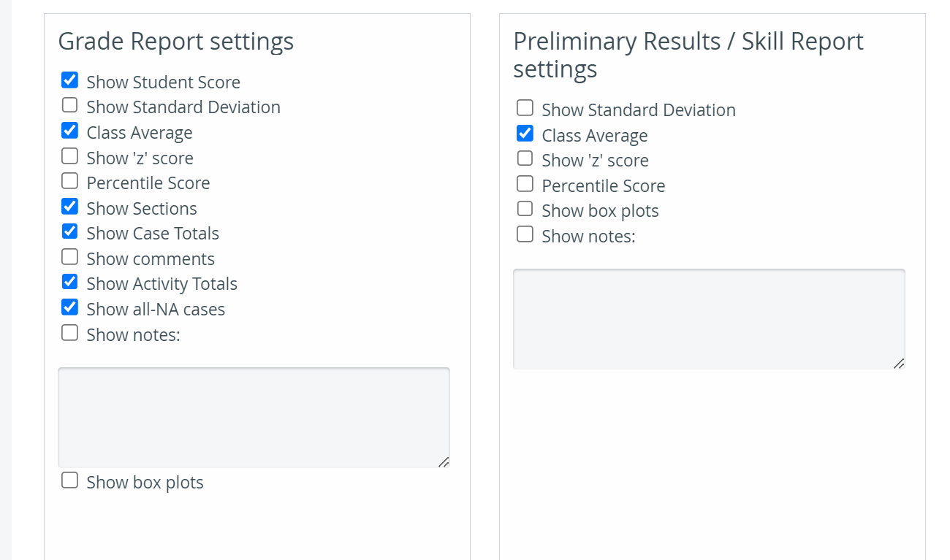Click inside the Grade Report notes textarea

point(254,418)
